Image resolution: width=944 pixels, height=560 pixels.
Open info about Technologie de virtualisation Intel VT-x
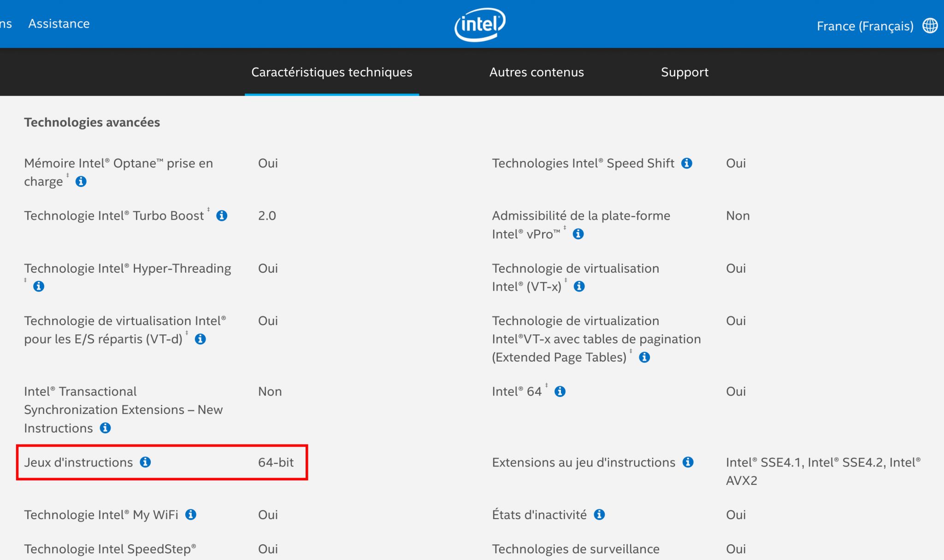(x=579, y=286)
